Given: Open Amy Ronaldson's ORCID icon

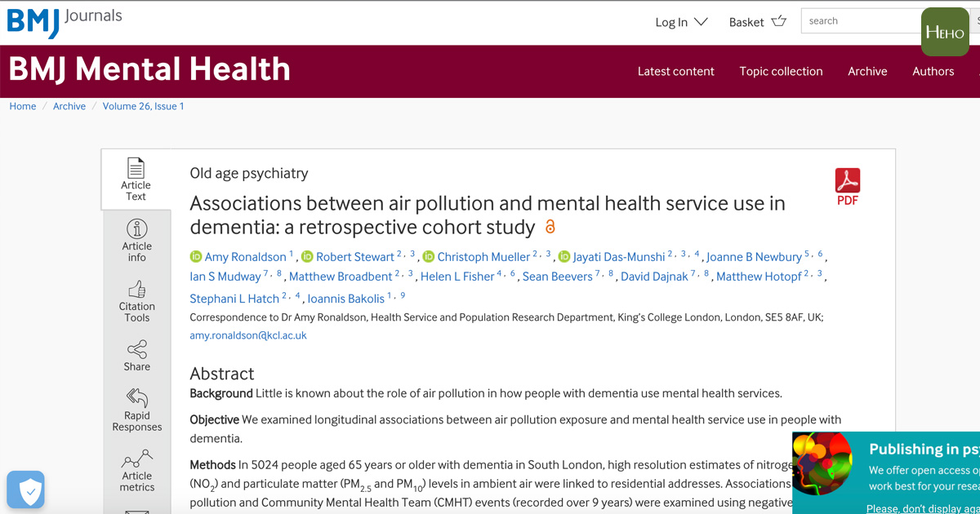Looking at the screenshot, I should (x=196, y=257).
